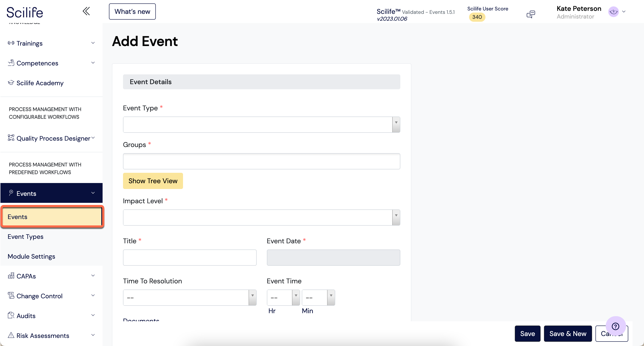The width and height of the screenshot is (644, 346).
Task: Click the Kate Peterson user name
Action: (x=579, y=9)
